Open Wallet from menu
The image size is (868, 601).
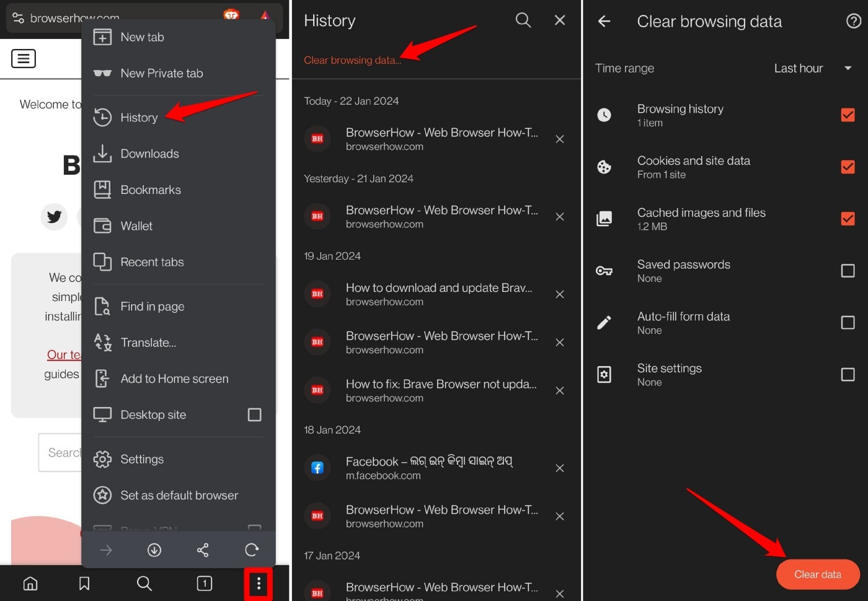point(179,226)
